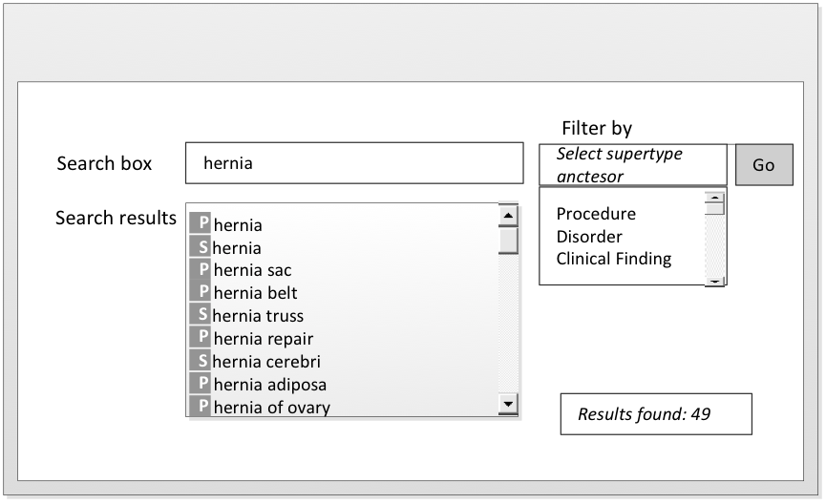Click the P icon beside hernia repair
The width and height of the screenshot is (826, 504).
tap(200, 338)
